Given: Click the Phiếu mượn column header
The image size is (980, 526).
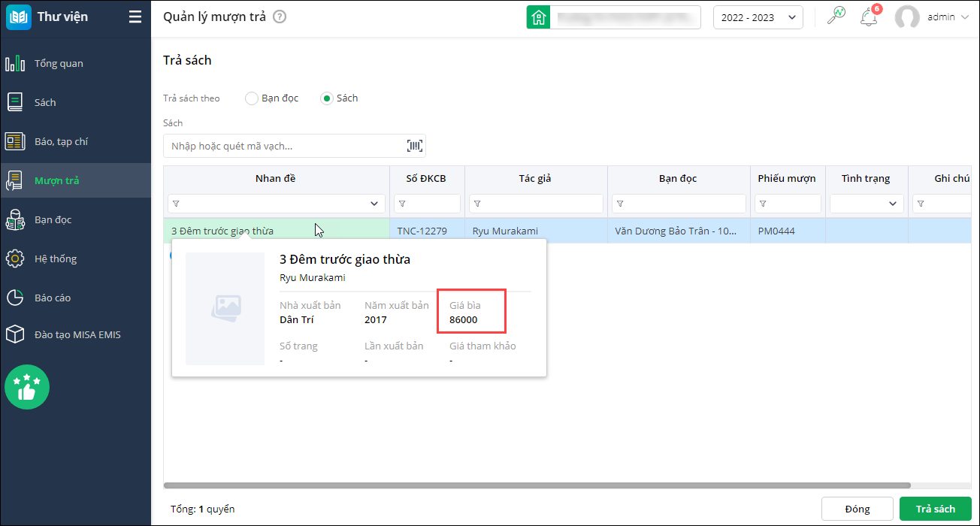Looking at the screenshot, I should [x=788, y=179].
